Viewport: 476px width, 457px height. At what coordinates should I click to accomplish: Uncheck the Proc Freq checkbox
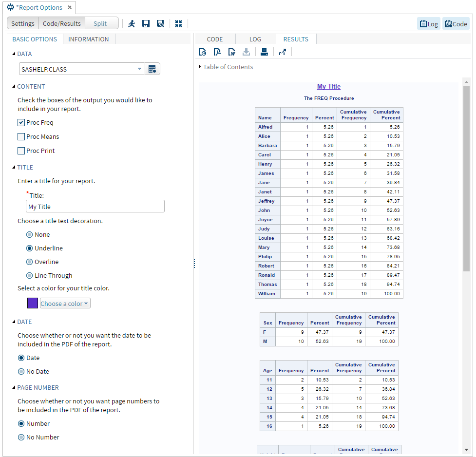[21, 123]
